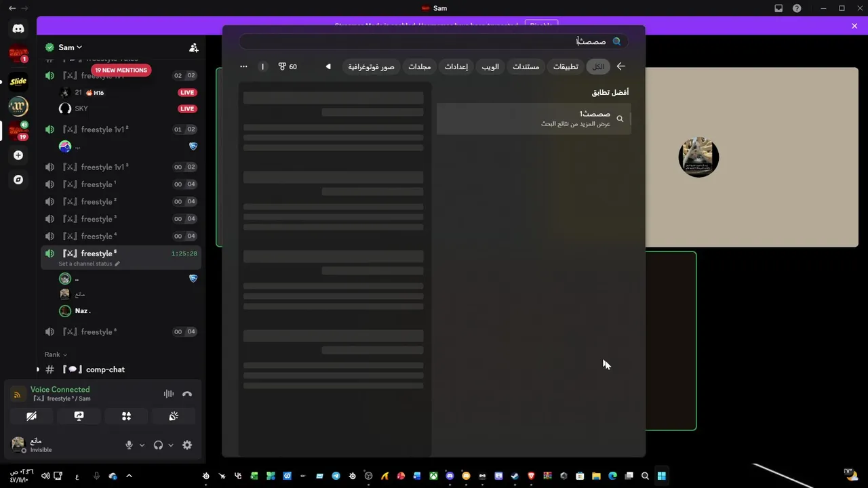Screen dimensions: 868x488
Task: Open Discord direct messages home
Action: [18, 28]
